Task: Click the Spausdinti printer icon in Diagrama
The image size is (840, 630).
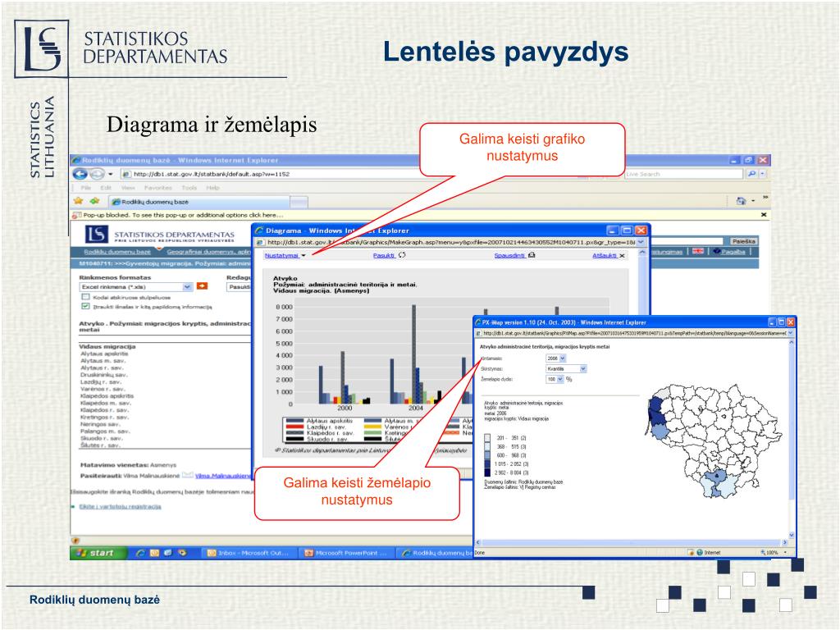Action: [x=532, y=255]
